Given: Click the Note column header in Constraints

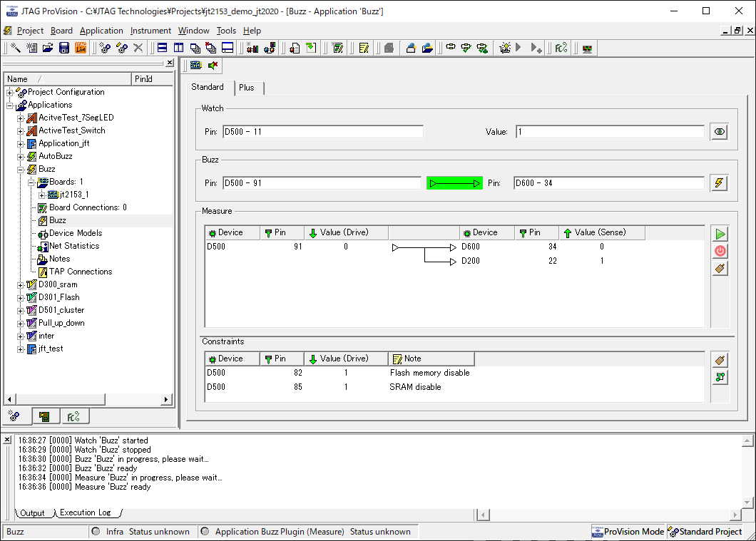Looking at the screenshot, I should (431, 359).
